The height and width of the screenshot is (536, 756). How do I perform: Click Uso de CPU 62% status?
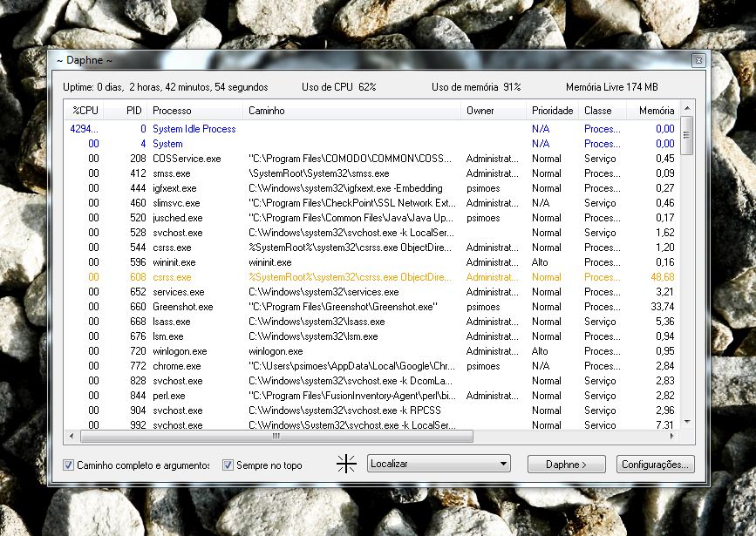[x=339, y=87]
